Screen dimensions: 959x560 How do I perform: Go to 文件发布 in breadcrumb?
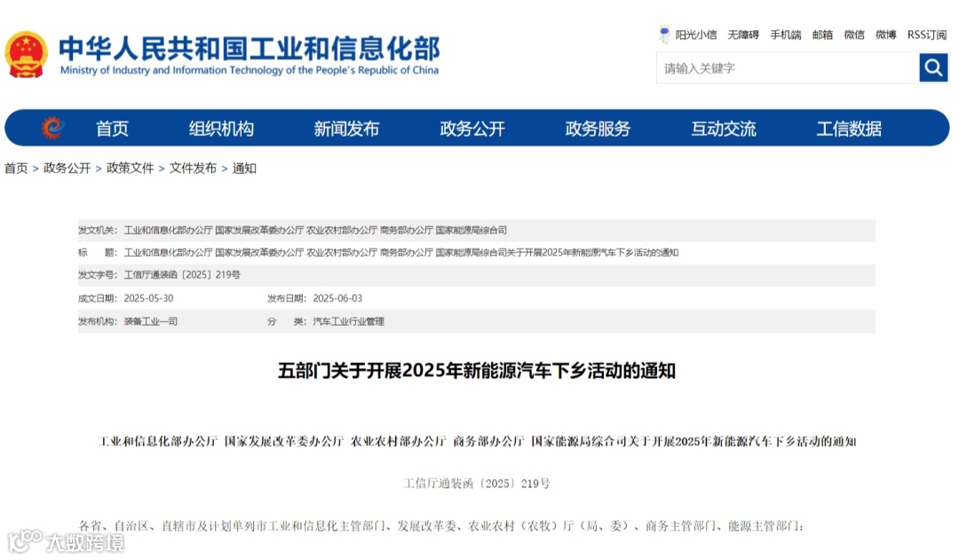(194, 168)
